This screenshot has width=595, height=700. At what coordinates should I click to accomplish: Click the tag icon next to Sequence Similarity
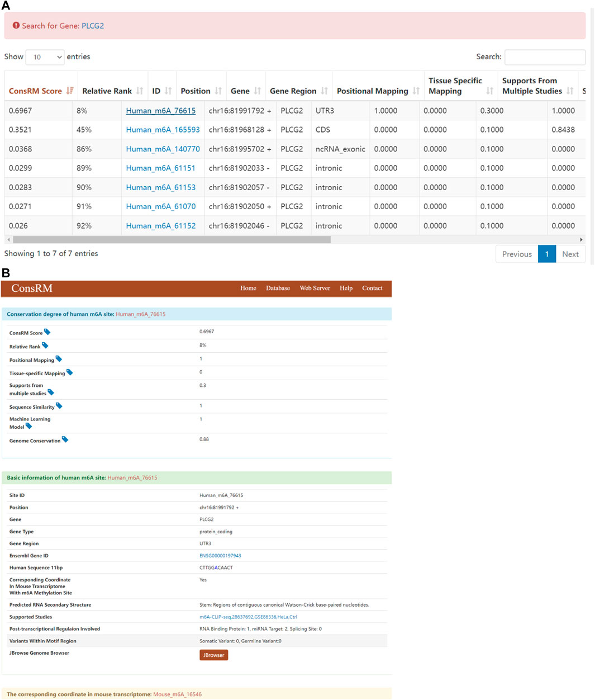(59, 406)
